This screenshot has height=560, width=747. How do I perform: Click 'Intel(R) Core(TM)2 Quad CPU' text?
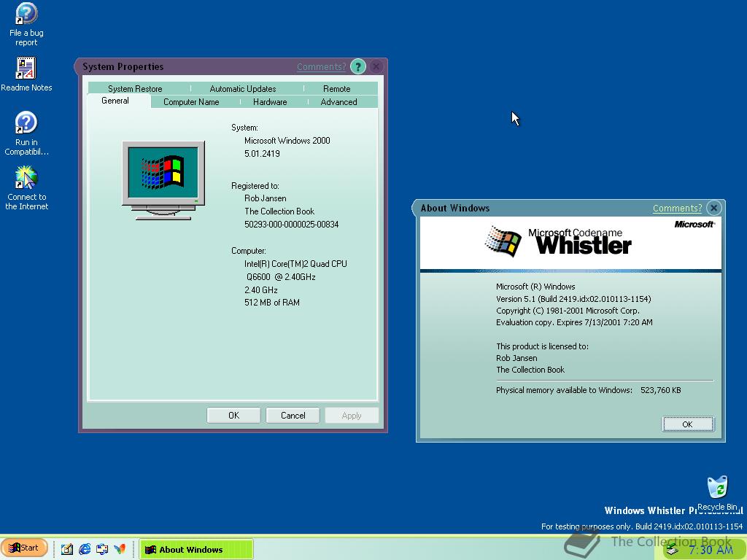click(x=295, y=263)
